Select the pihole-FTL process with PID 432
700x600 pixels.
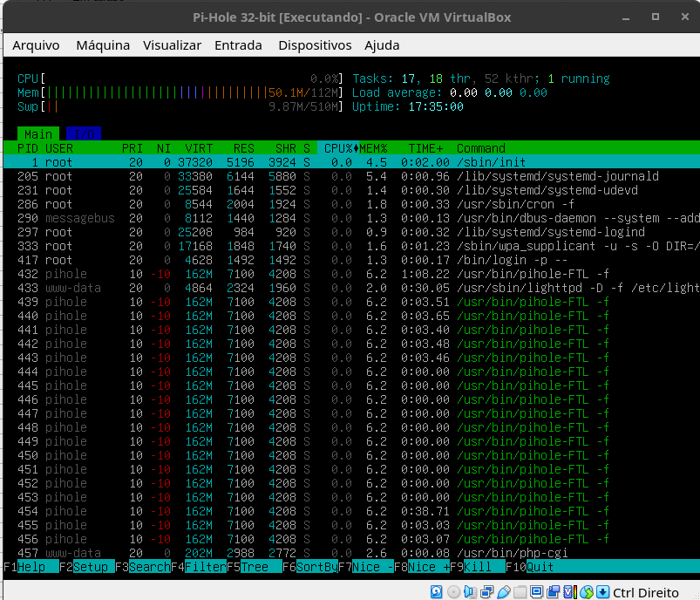(352, 274)
